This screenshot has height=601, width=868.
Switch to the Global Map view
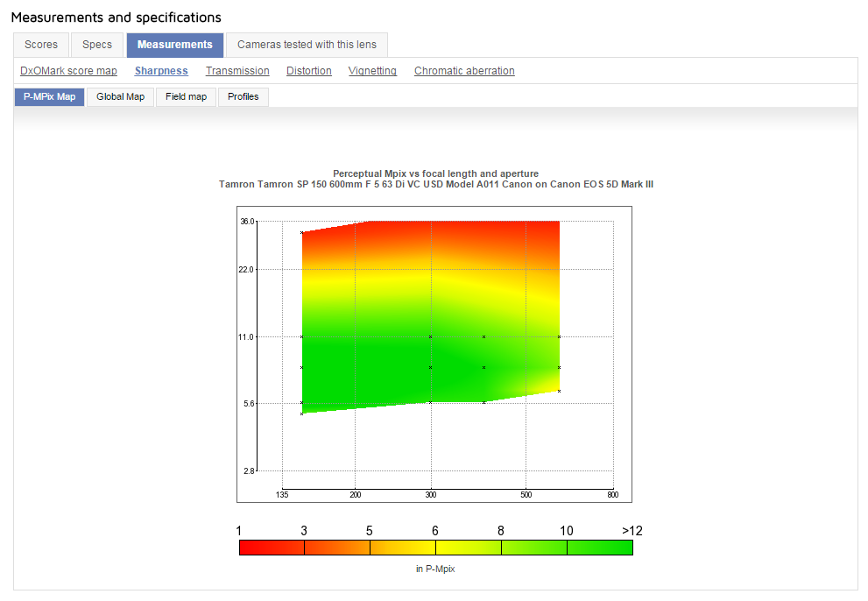coord(120,97)
